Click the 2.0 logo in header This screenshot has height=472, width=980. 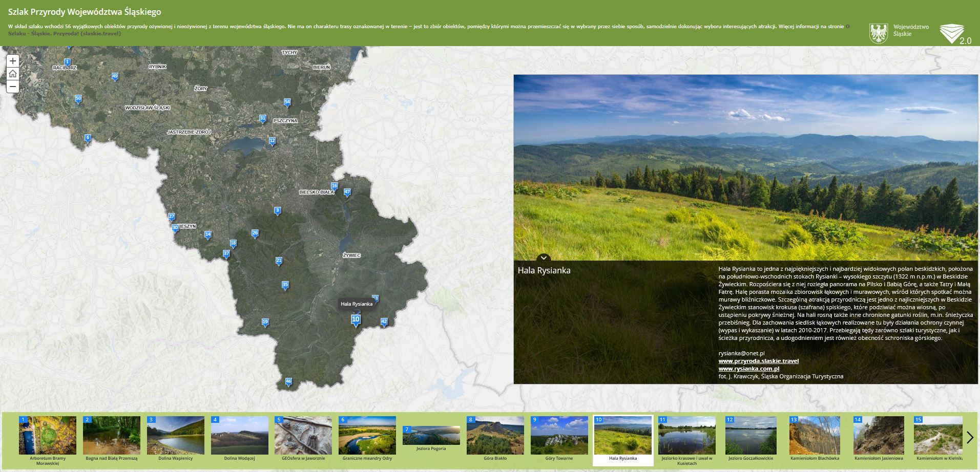[955, 34]
